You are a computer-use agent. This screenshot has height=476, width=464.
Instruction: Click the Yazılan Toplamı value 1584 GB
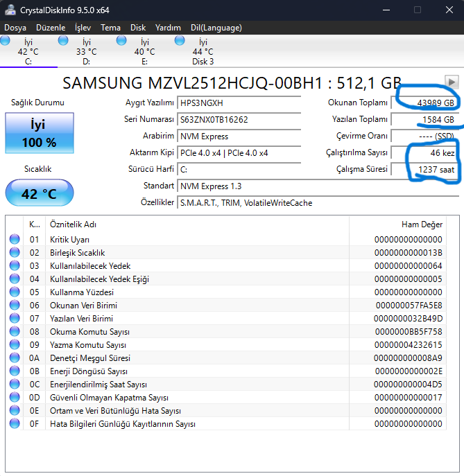click(x=424, y=120)
